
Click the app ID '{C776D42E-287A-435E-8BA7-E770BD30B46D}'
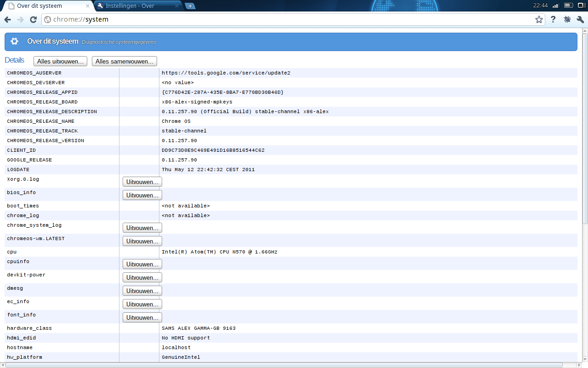coord(223,92)
